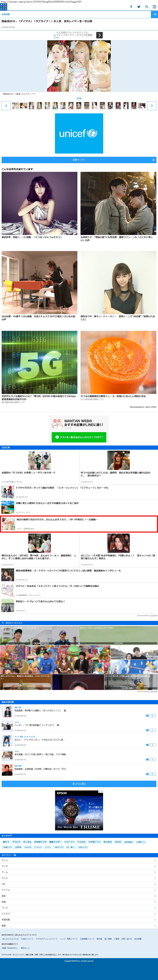Select the 仮面ライダー tag
The width and height of the screenshot is (158, 980).
[x=55, y=842]
